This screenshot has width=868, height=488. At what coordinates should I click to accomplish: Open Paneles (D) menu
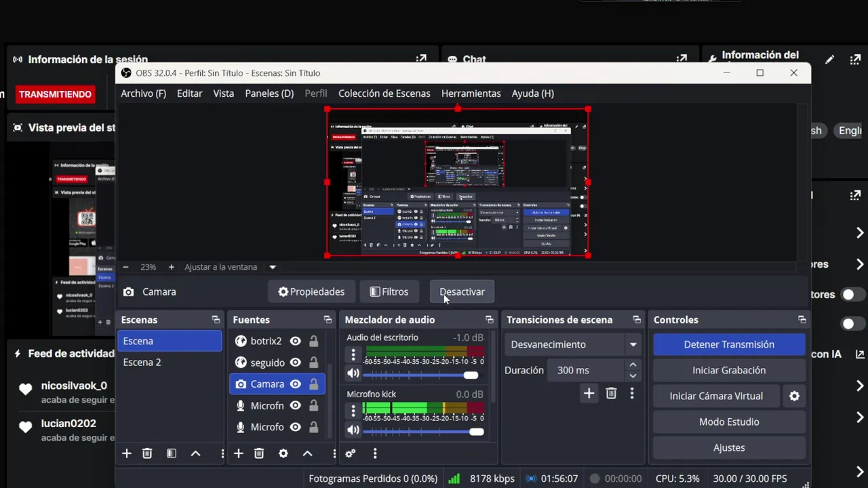point(269,94)
